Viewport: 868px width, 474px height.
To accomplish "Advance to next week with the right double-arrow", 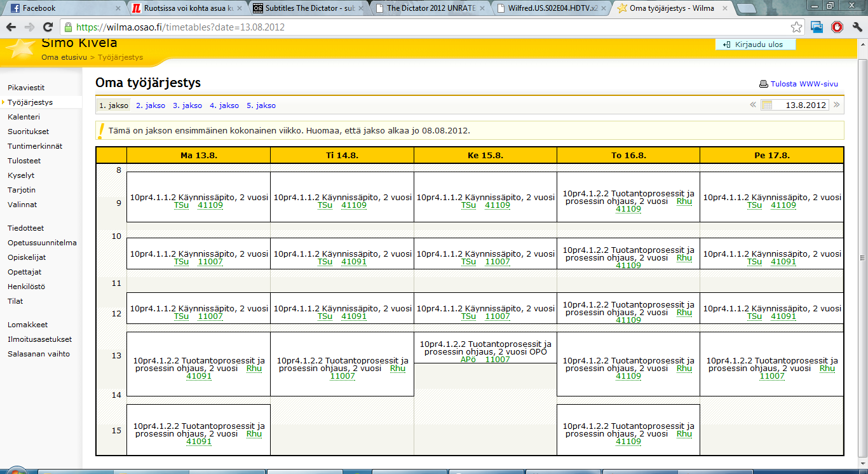I will tap(837, 105).
